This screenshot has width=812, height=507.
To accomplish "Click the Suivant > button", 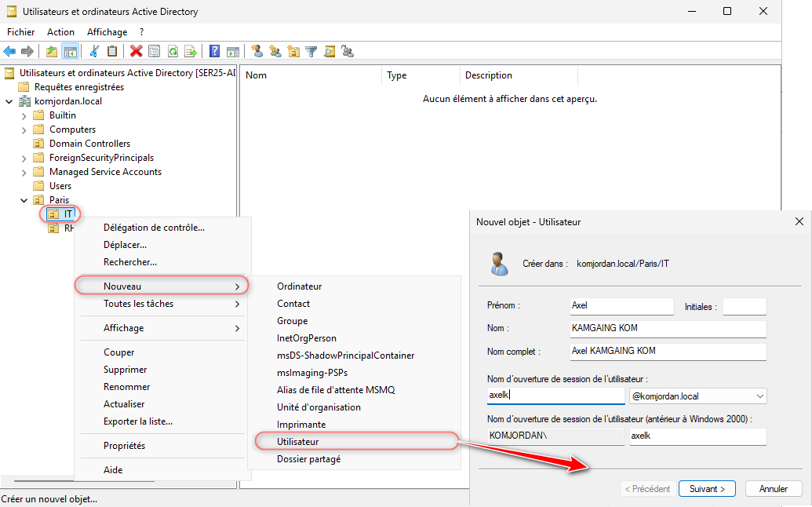I will tap(707, 489).
